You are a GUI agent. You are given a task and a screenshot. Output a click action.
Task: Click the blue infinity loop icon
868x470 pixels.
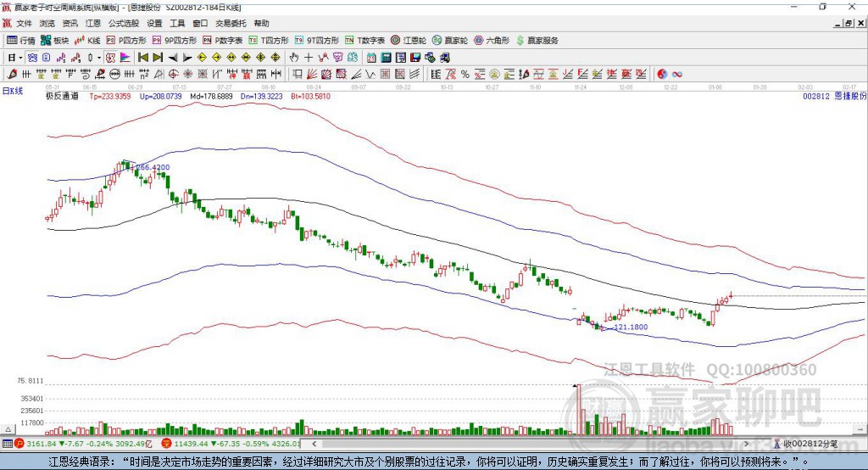(677, 75)
